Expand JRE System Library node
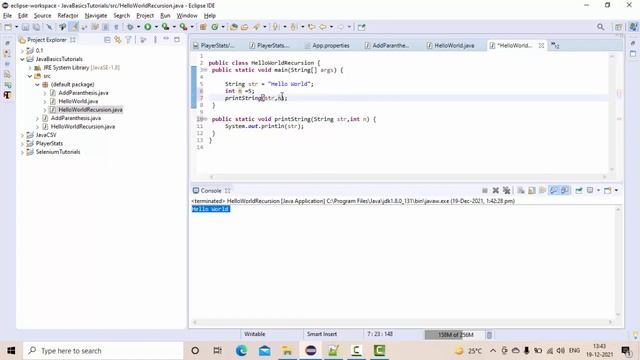 pyautogui.click(x=30, y=68)
